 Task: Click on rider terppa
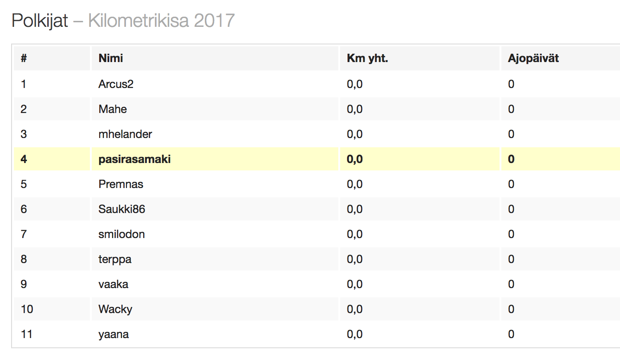(115, 259)
